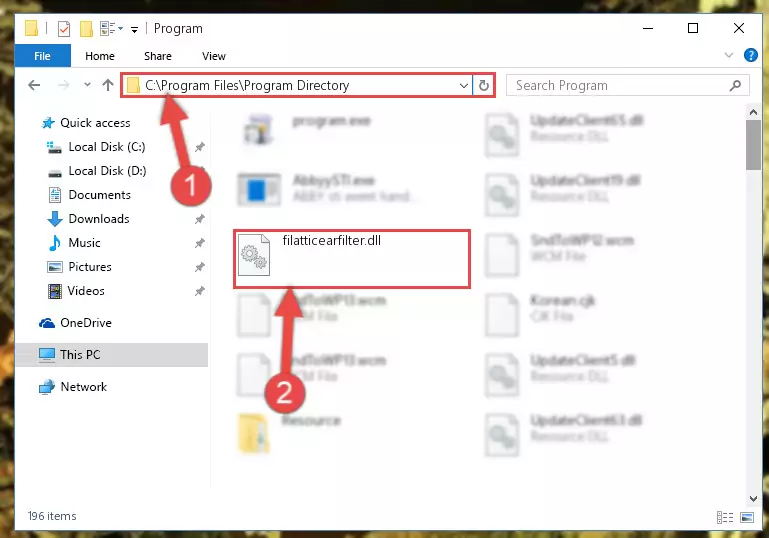Close the Program window
The width and height of the screenshot is (769, 538).
739,28
